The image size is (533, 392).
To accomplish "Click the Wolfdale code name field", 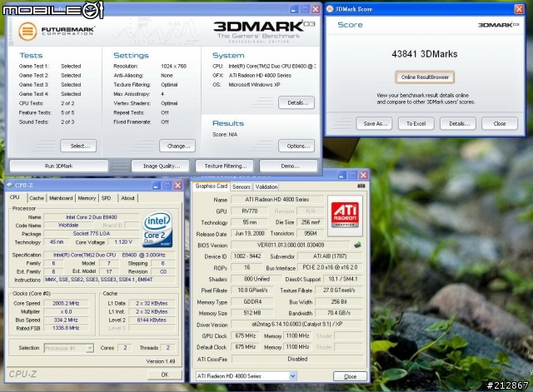I will (68, 226).
